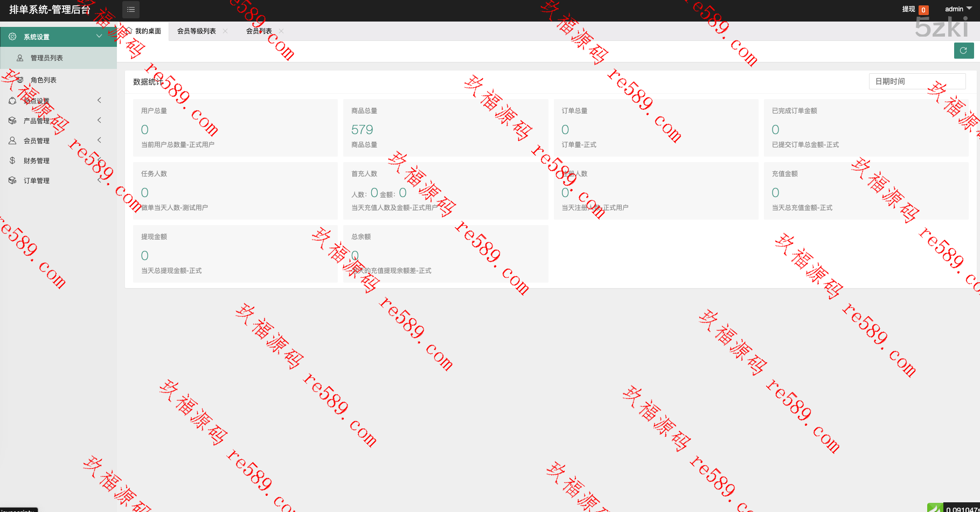Click the home icon on 我的桌面 tab
The height and width of the screenshot is (512, 980).
coord(129,31)
